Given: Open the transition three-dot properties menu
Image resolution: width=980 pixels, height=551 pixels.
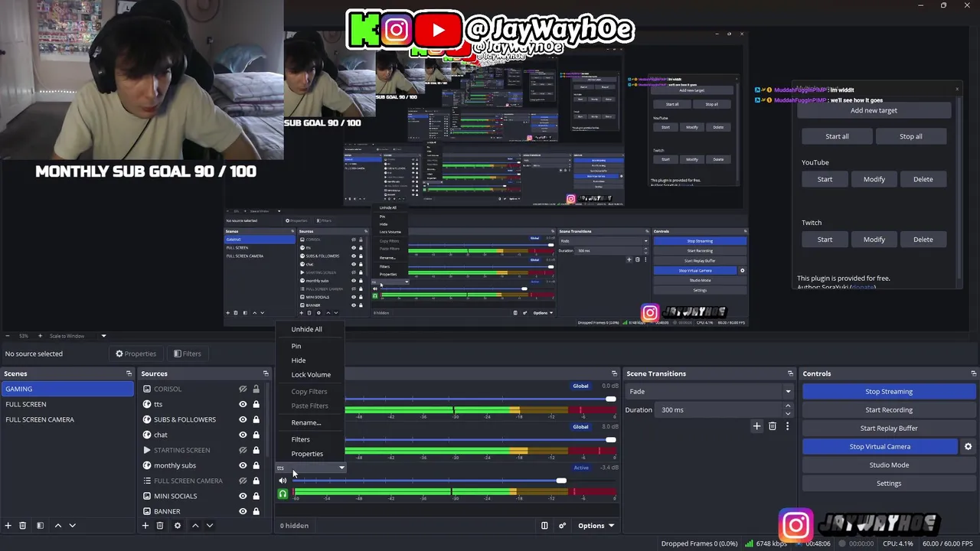Looking at the screenshot, I should tap(787, 426).
